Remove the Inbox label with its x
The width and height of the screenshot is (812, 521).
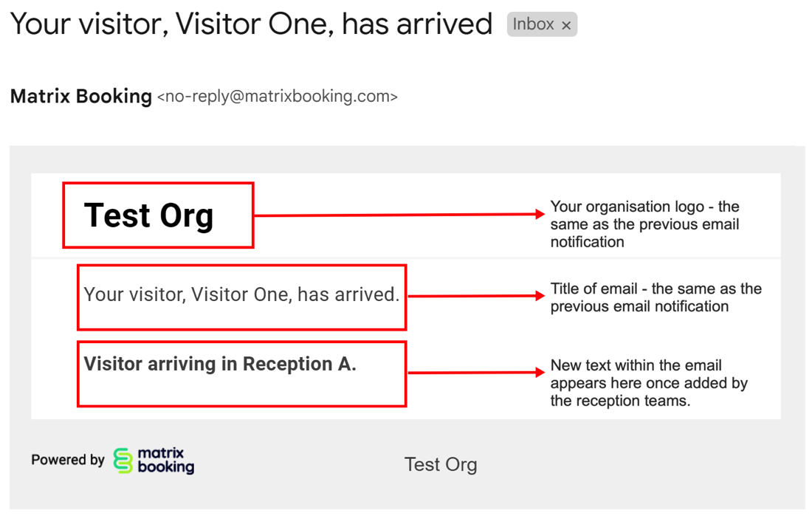tap(566, 26)
